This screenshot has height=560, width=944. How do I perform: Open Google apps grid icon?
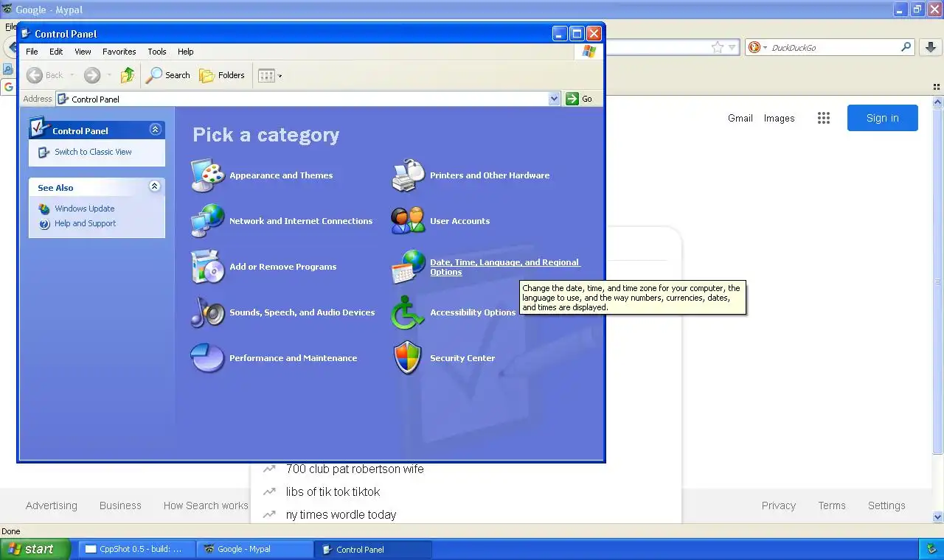pyautogui.click(x=824, y=118)
